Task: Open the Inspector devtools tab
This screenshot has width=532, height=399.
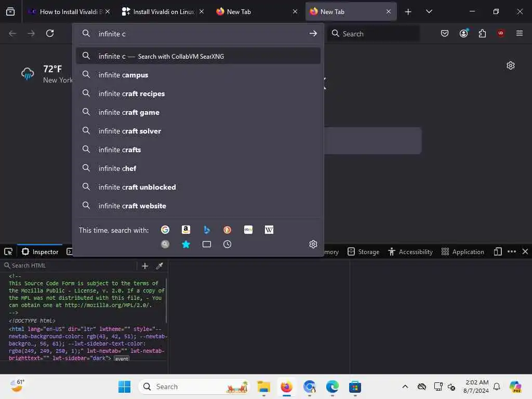Action: pos(40,252)
